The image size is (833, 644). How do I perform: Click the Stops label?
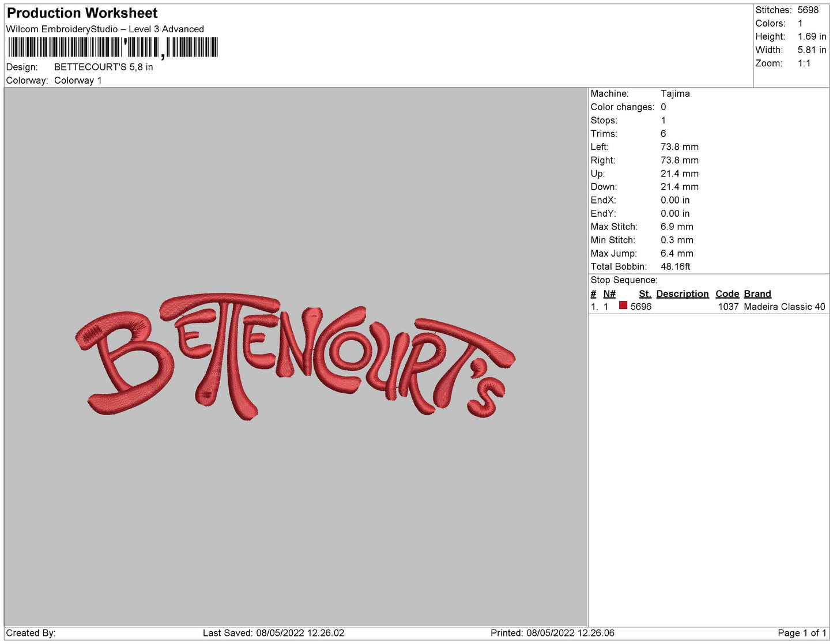604,120
